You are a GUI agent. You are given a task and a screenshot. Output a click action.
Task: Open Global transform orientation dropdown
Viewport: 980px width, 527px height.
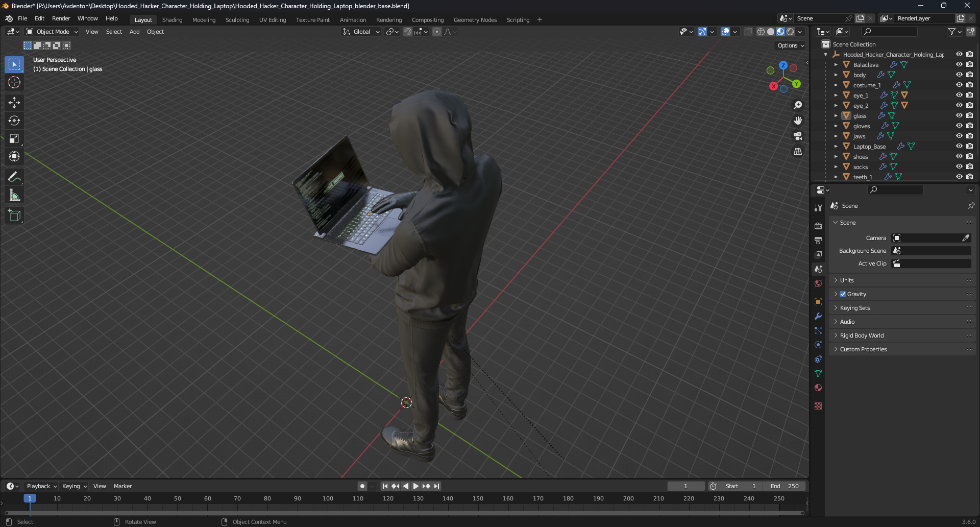(361, 32)
